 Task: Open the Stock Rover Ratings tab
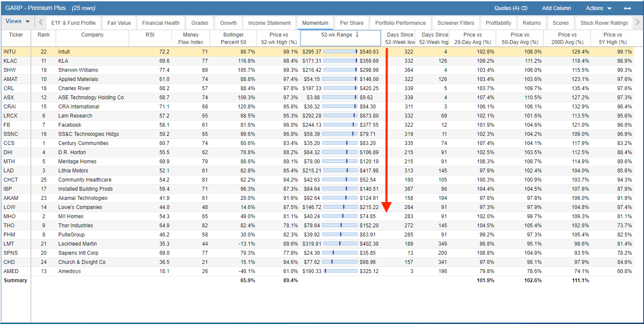604,23
